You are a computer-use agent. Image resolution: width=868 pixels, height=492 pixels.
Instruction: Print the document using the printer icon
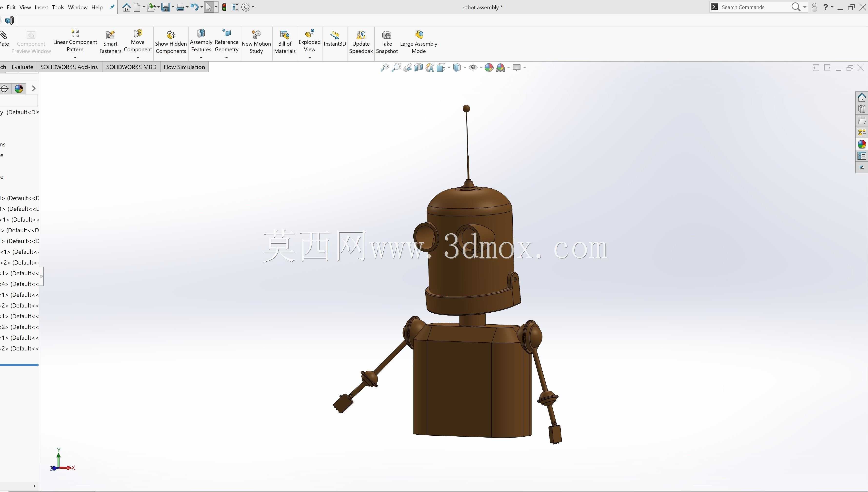(x=180, y=7)
